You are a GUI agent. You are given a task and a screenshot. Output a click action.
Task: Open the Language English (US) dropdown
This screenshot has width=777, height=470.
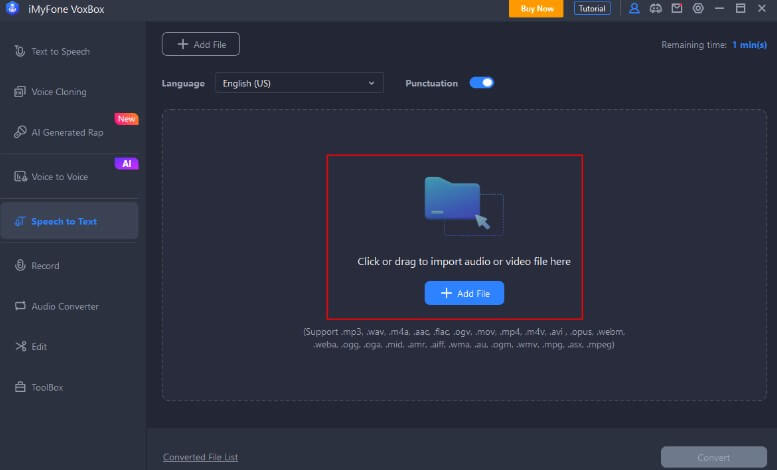299,83
